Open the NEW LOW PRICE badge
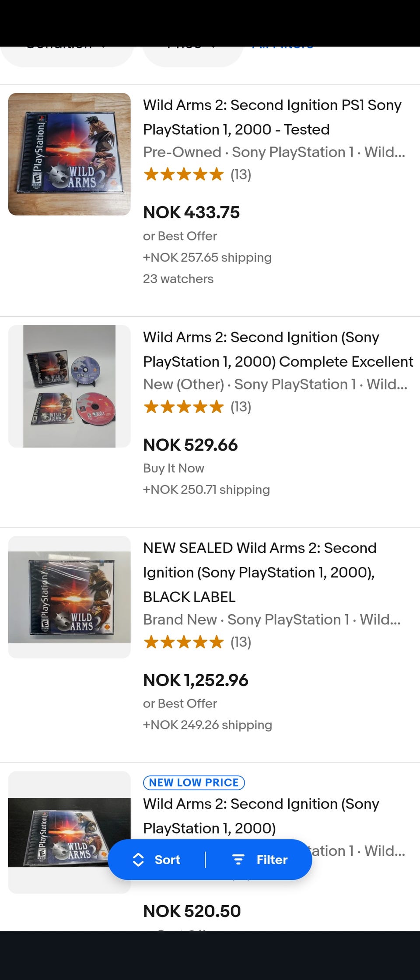This screenshot has height=980, width=420. tap(194, 783)
